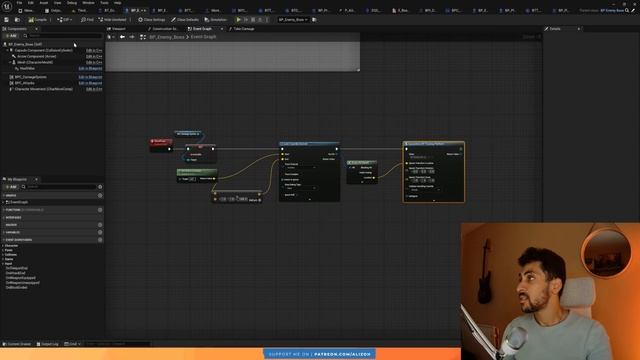
Task: Click the Browse to asset icon
Action: (17, 20)
